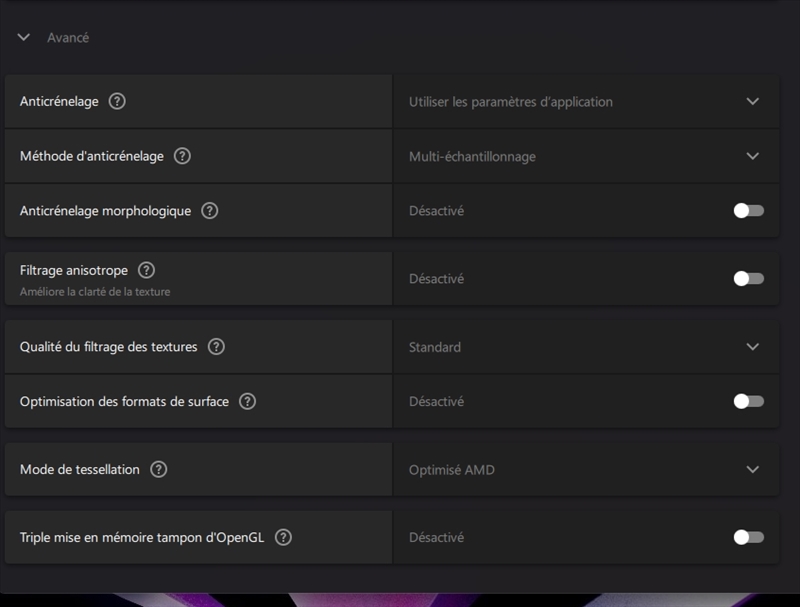The width and height of the screenshot is (800, 607).
Task: Click the Mode de tessellation label
Action: pos(80,469)
